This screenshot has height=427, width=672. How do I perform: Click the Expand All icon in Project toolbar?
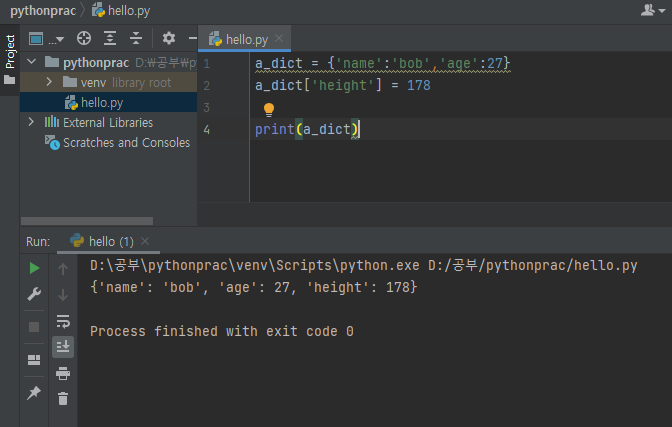110,39
